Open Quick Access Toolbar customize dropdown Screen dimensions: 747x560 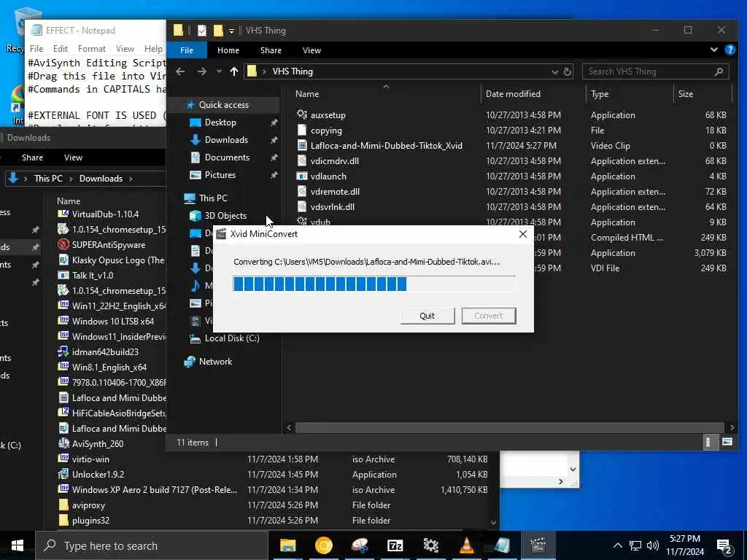point(231,31)
